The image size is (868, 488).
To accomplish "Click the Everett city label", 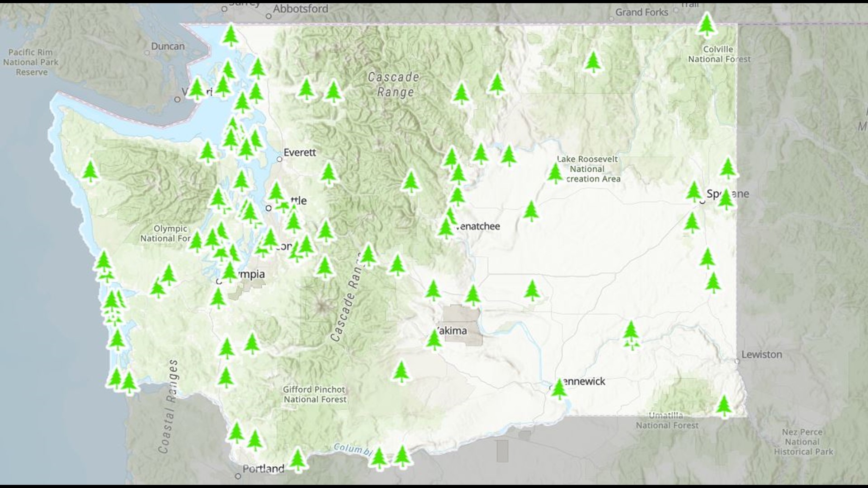I will [x=300, y=152].
